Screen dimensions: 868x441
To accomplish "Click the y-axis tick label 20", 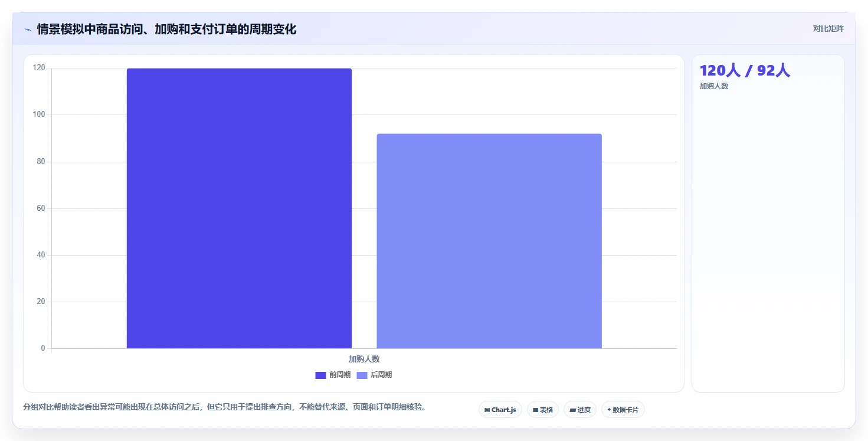I will [x=41, y=302].
